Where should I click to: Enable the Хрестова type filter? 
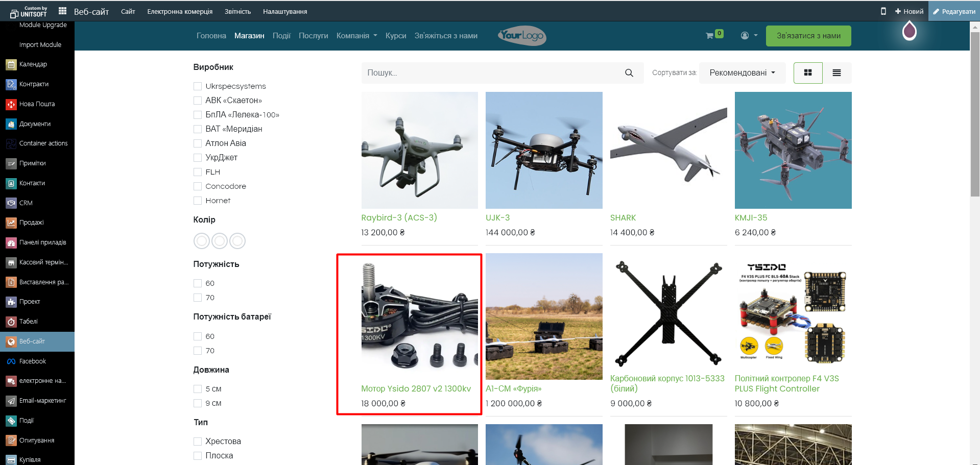tap(198, 442)
